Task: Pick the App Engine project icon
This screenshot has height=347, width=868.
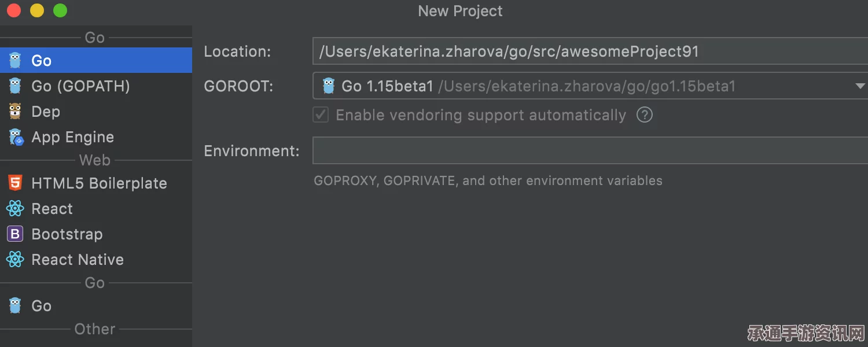Action: pyautogui.click(x=16, y=137)
